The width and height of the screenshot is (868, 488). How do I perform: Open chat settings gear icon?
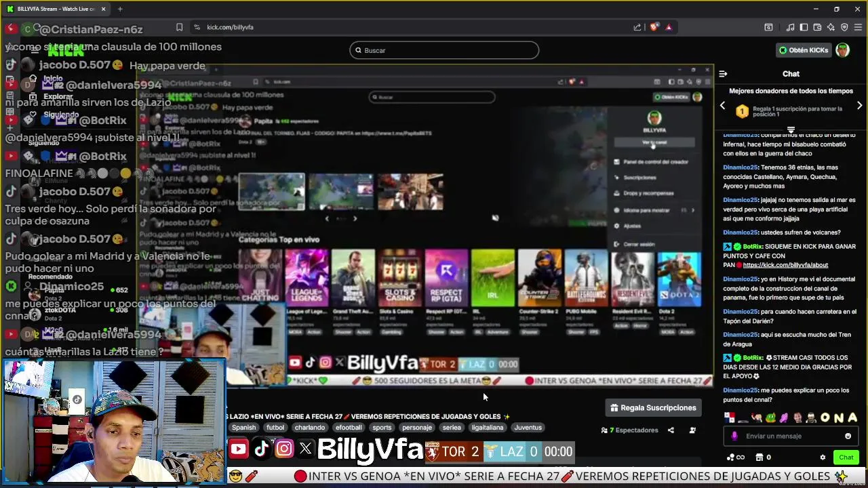(x=823, y=457)
